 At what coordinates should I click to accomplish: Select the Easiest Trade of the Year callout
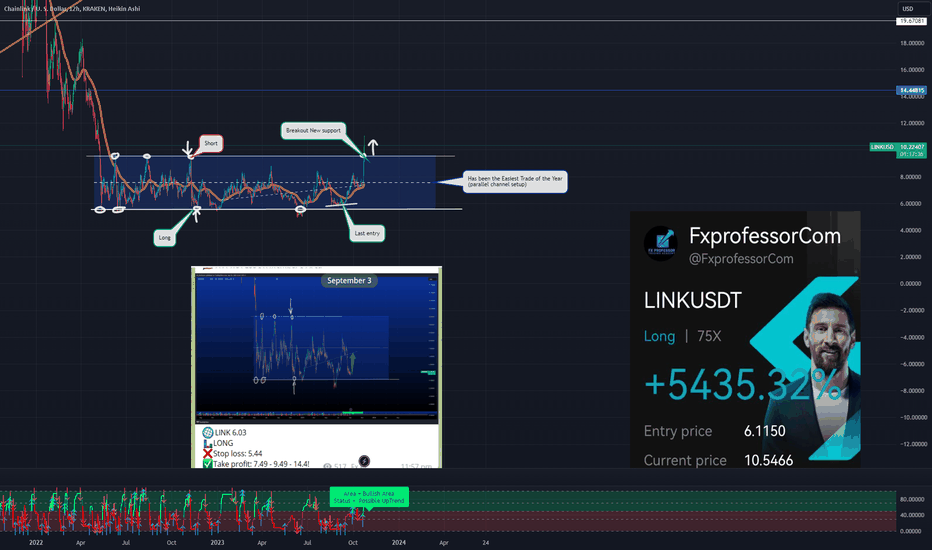(x=515, y=181)
